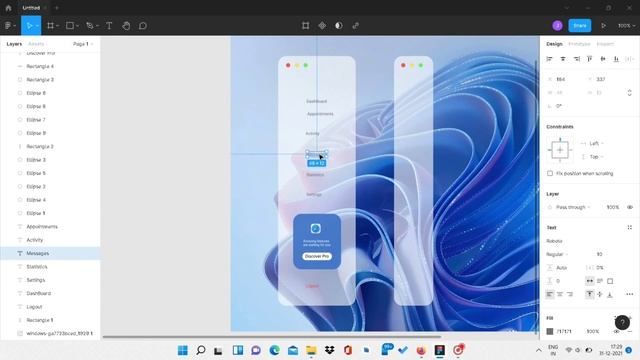640x360 pixels.
Task: Click Align top icon
Action: (589, 59)
